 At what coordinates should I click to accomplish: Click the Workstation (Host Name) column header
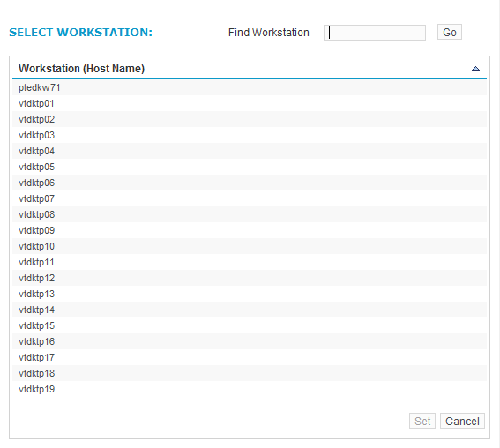tap(250, 69)
